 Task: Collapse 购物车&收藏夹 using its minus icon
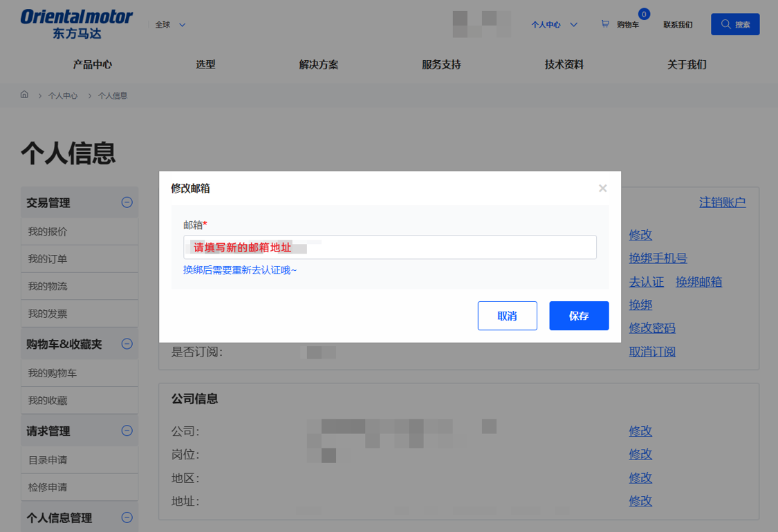pyautogui.click(x=127, y=343)
